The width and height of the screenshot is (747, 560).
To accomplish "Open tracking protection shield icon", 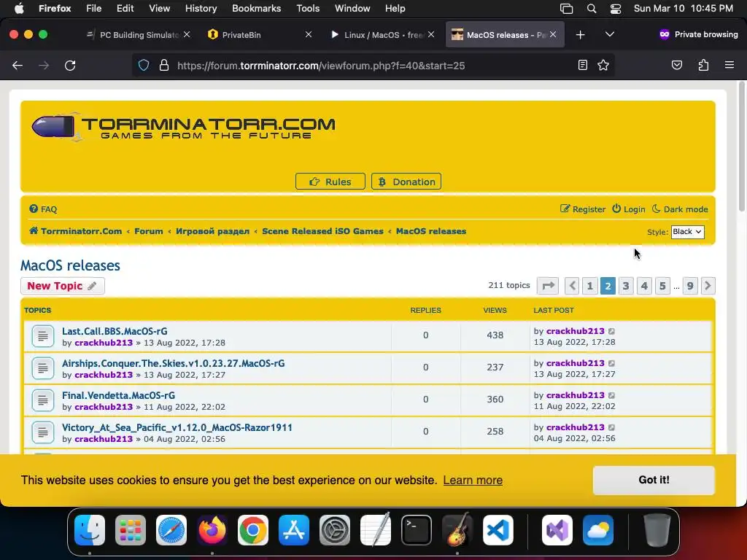I will point(144,65).
